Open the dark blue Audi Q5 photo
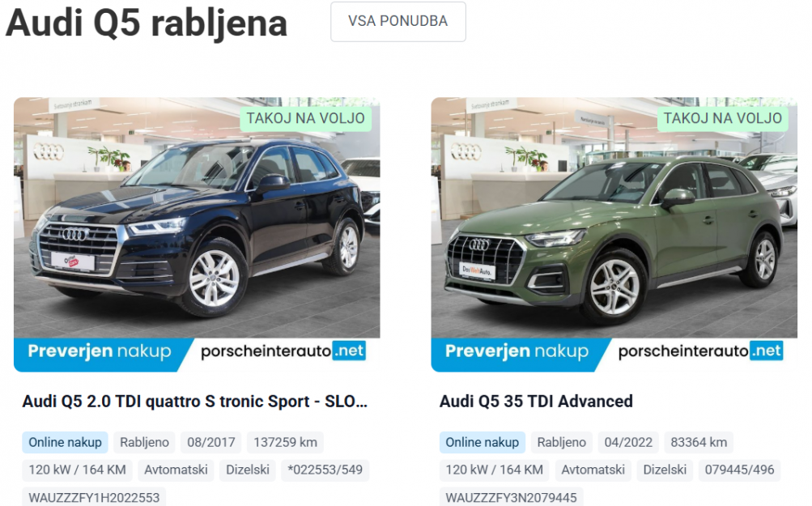Viewport: 812px width, 506px height. (197, 218)
